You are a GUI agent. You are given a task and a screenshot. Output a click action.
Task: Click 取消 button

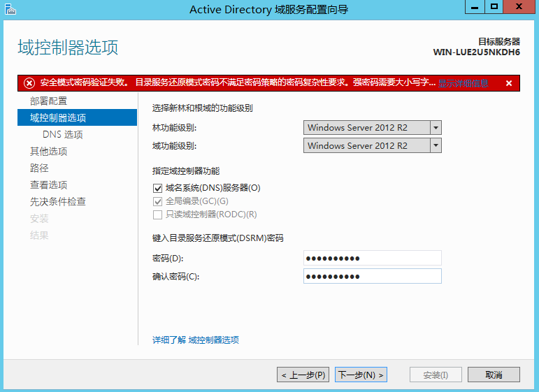coord(494,375)
